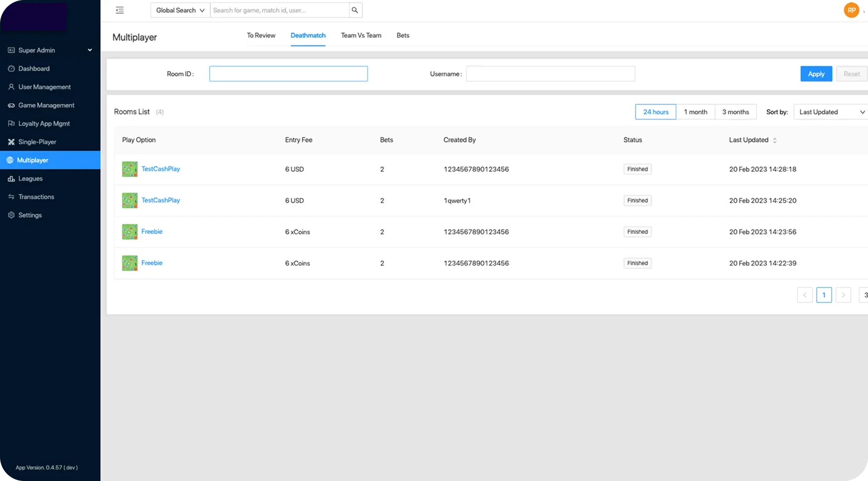The image size is (868, 481).
Task: Open Game Management controller icon
Action: (x=11, y=105)
